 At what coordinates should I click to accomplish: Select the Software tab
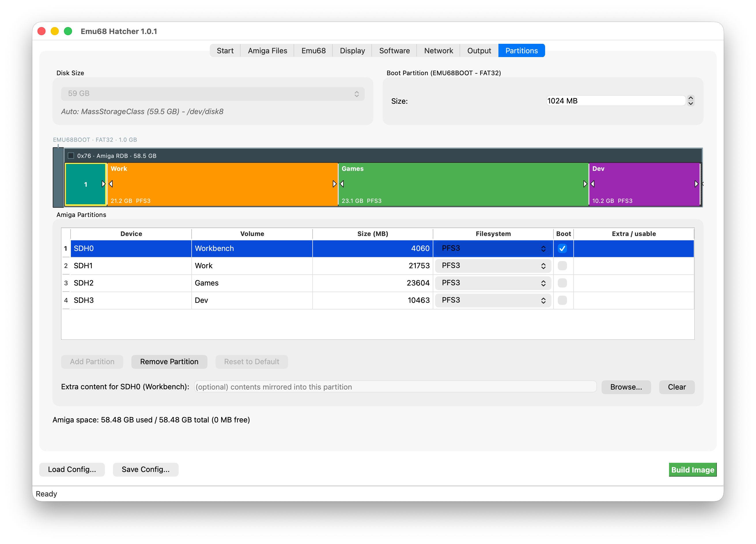coord(394,51)
